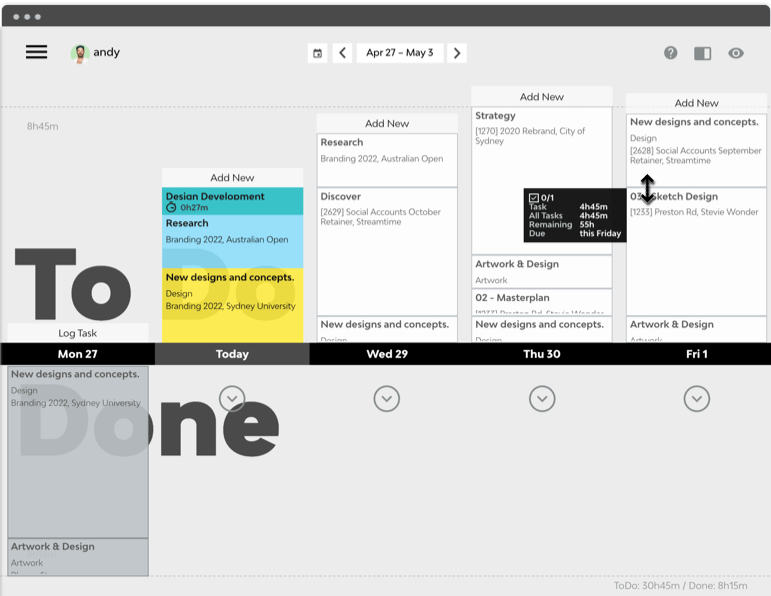Open the Apr 27 – May 3 date range
This screenshot has width=771, height=596.
[399, 53]
